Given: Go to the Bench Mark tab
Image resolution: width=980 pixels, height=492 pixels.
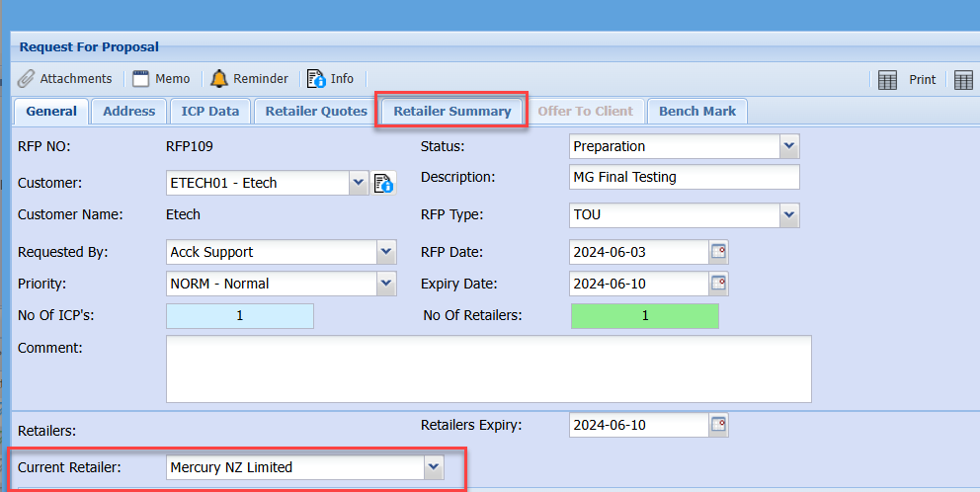Looking at the screenshot, I should pos(697,112).
